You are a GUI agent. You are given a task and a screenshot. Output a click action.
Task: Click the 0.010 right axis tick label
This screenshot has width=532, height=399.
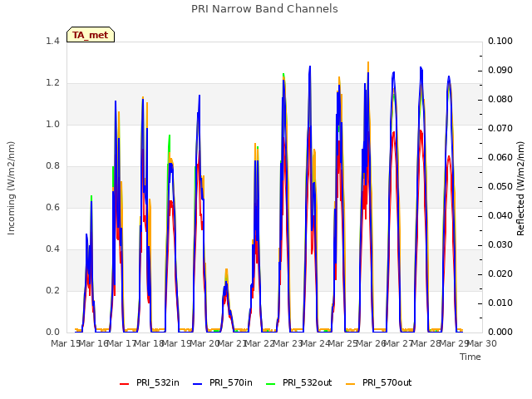[500, 303]
